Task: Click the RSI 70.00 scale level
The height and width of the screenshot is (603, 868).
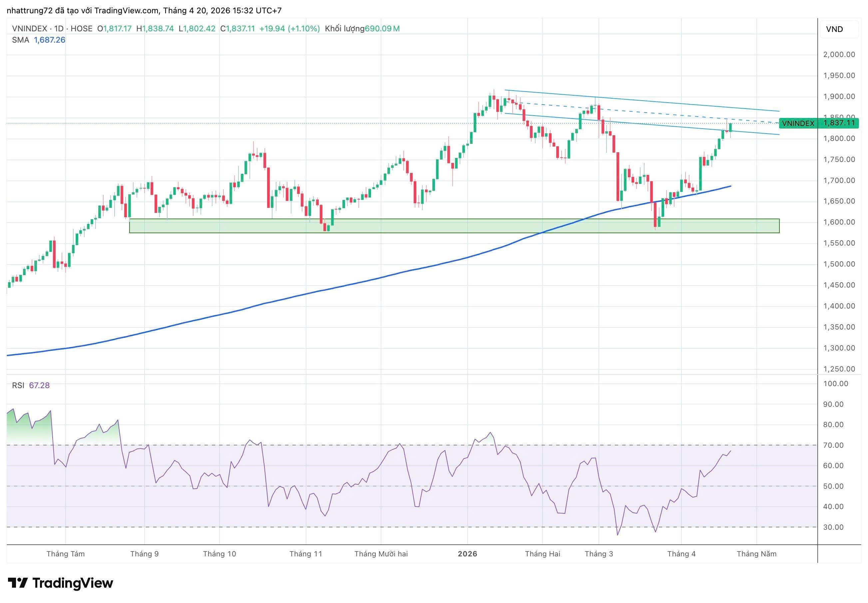Action: click(833, 445)
